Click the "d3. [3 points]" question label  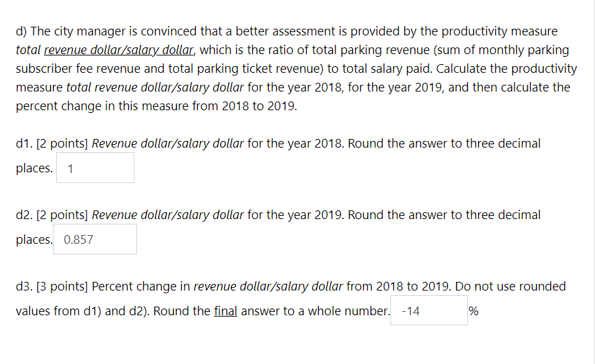(x=51, y=287)
